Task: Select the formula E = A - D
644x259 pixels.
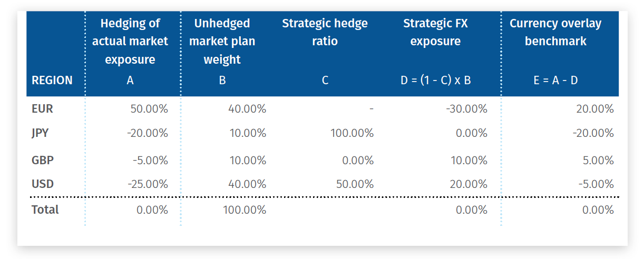Action: tap(555, 81)
